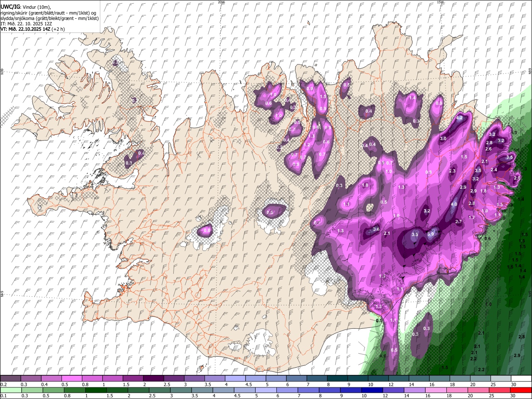This screenshot has width=532, height=399.
Task: Click the 'rigning/skúrir (grænt/blátt/rautt - mm/1klst) og' line
Action: (x=48, y=12)
